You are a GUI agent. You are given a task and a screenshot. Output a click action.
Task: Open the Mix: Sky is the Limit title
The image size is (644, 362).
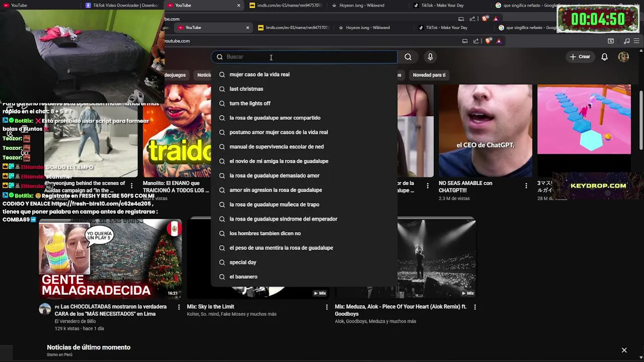point(210,307)
